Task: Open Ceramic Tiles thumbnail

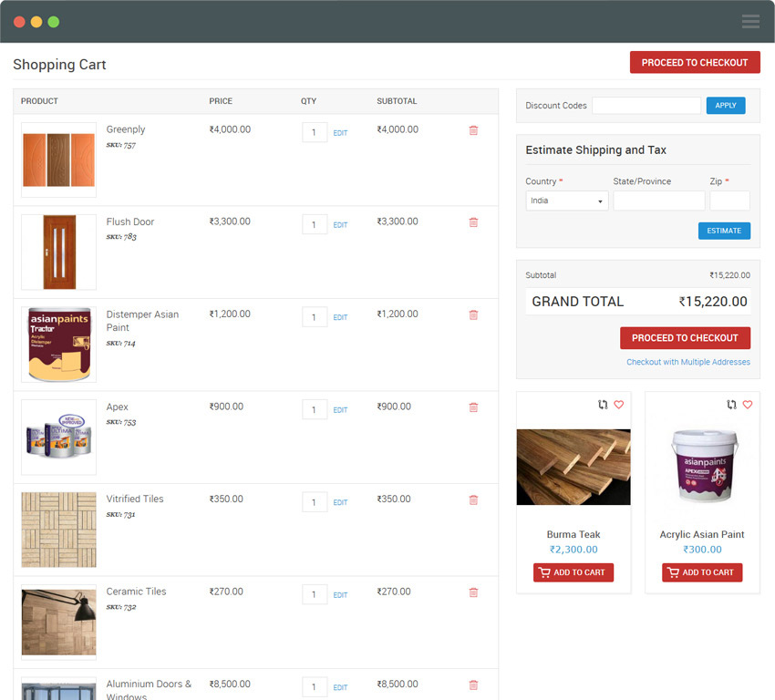Action: pos(59,622)
